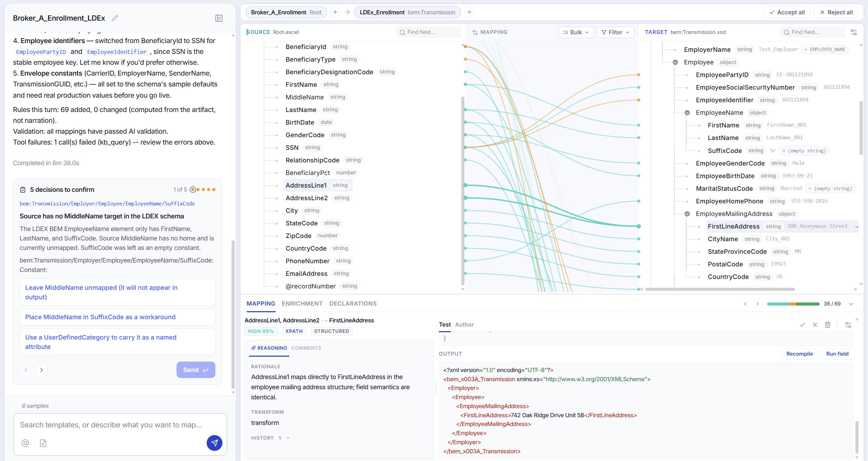This screenshot has width=868, height=461.
Task: Click source tree vertical scrollbar
Action: click(x=463, y=191)
